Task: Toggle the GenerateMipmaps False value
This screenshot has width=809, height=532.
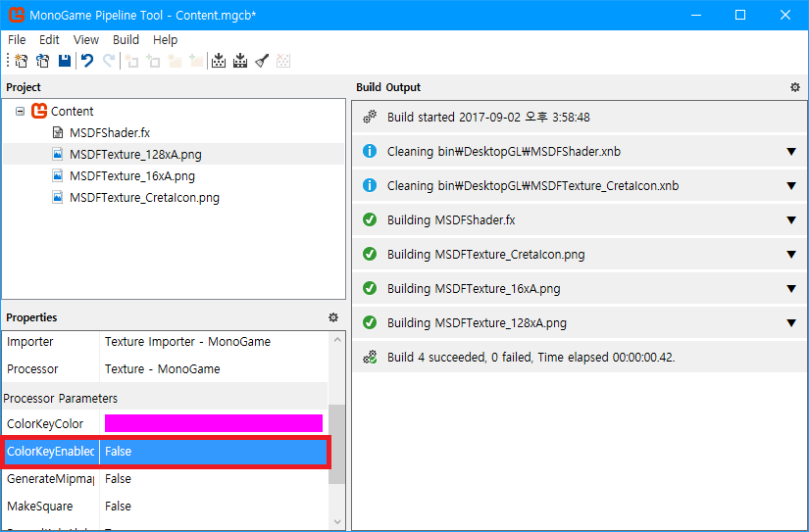Action: pyautogui.click(x=214, y=479)
